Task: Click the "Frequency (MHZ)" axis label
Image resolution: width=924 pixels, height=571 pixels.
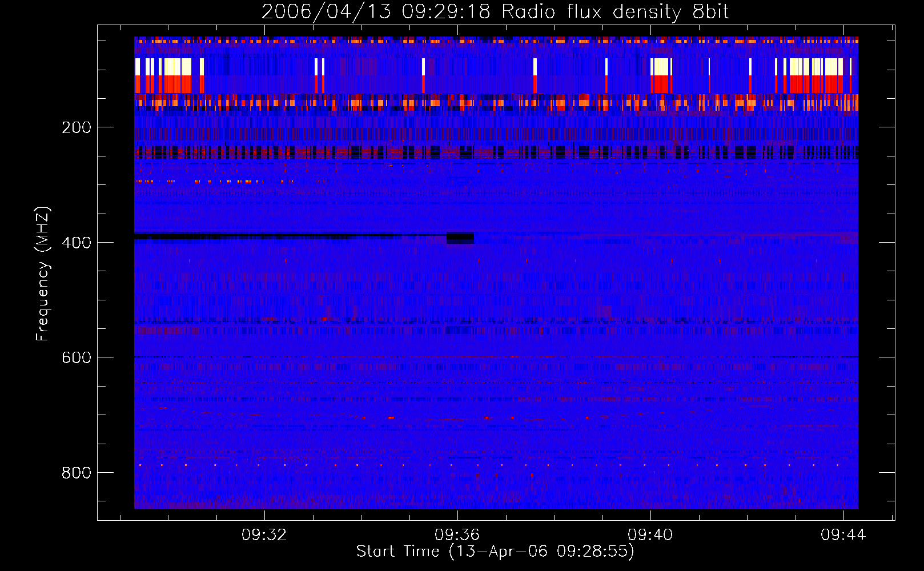Action: tap(43, 274)
